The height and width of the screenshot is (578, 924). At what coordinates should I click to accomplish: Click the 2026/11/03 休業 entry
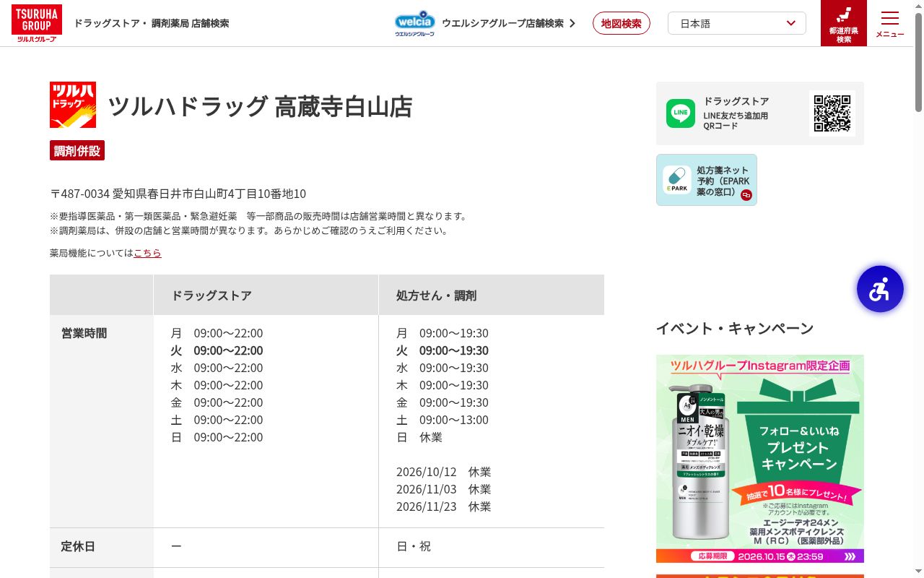443,489
